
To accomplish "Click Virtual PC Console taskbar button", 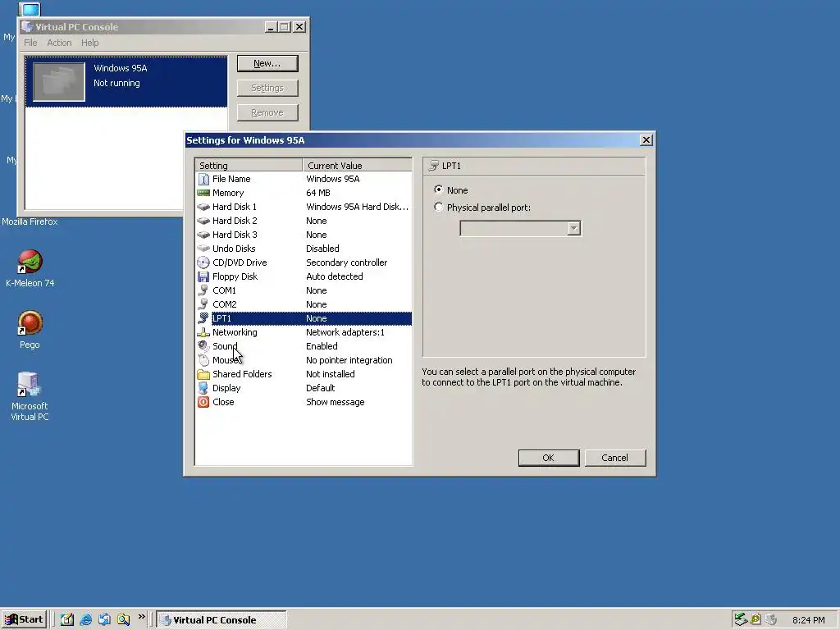I will (x=221, y=620).
